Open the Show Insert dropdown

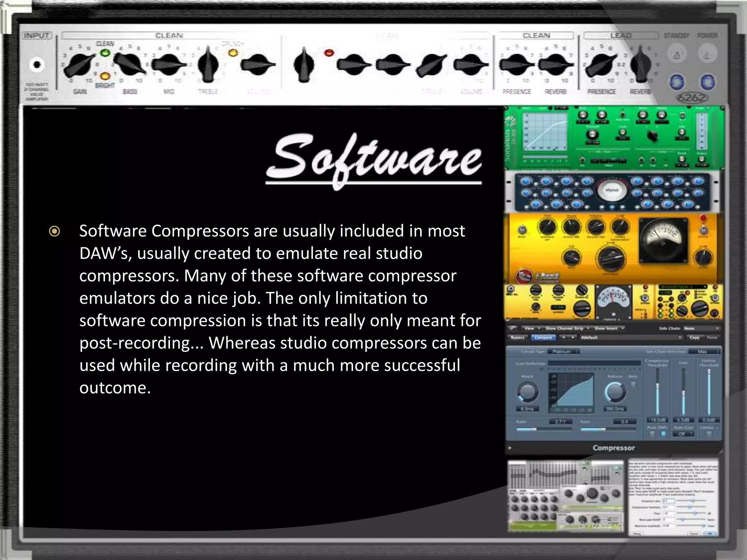[x=609, y=328]
